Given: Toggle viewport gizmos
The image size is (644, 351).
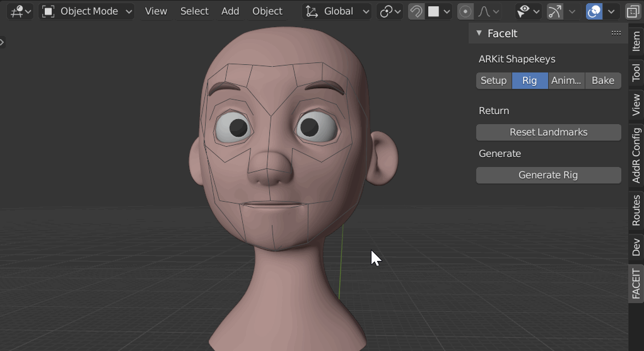Looking at the screenshot, I should pos(554,11).
